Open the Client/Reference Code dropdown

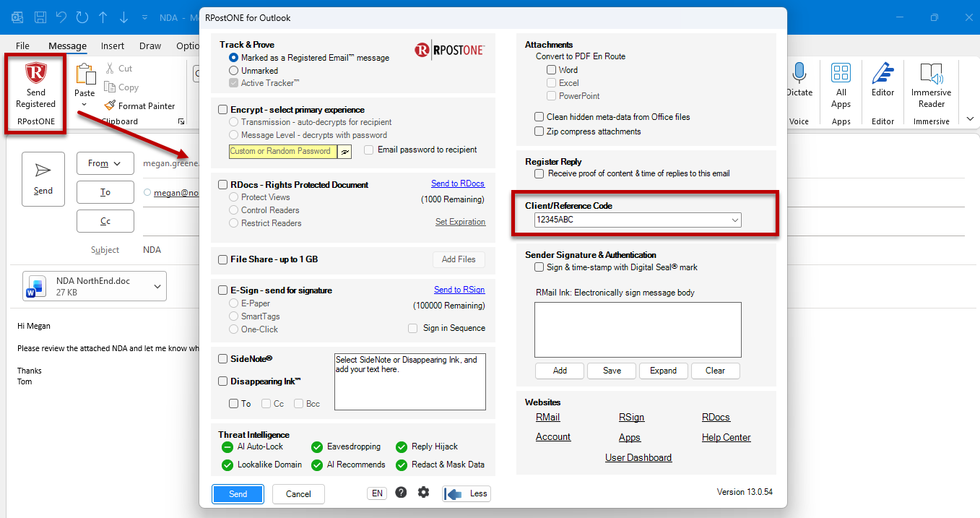(x=734, y=220)
